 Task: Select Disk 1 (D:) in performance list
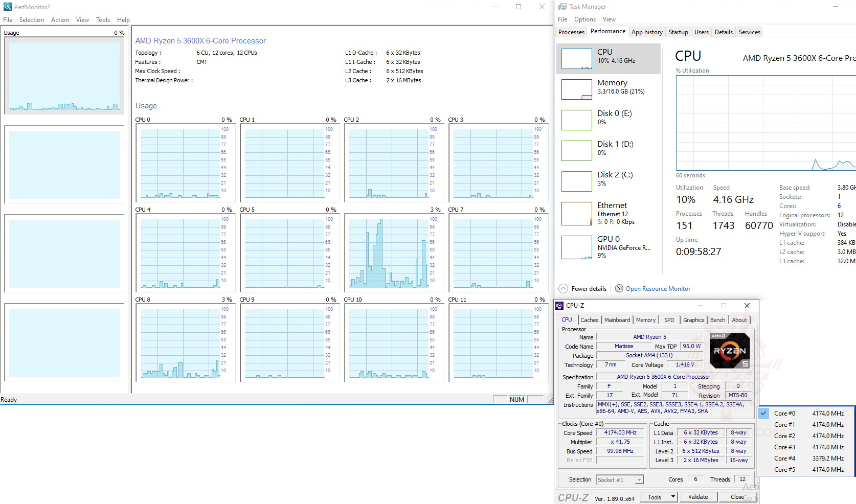tap(609, 151)
